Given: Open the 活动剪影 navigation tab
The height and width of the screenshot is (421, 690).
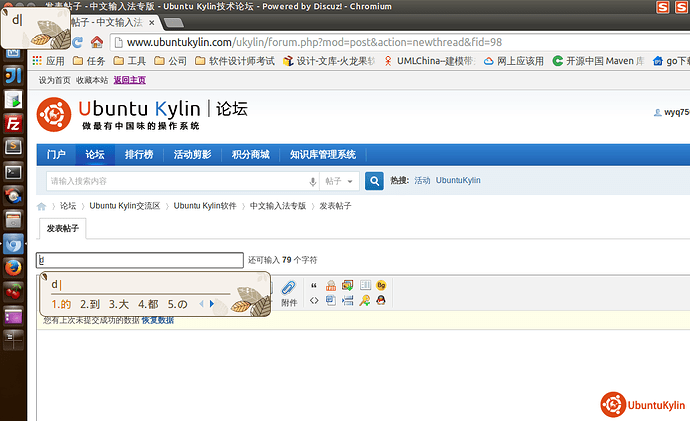Looking at the screenshot, I should click(x=192, y=154).
